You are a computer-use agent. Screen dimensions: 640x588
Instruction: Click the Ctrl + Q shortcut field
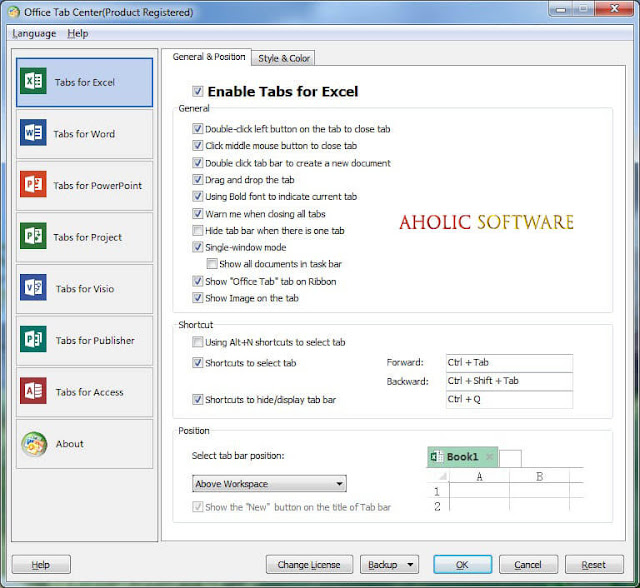(x=509, y=399)
